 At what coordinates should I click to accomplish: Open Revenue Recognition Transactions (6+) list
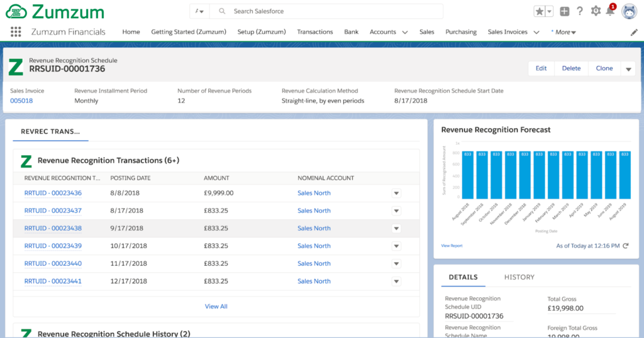108,160
